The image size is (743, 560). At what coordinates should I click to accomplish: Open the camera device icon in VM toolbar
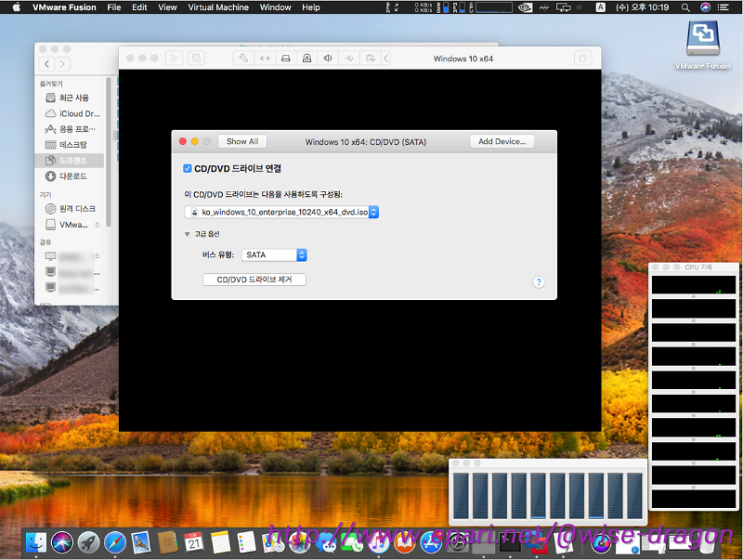point(307,59)
